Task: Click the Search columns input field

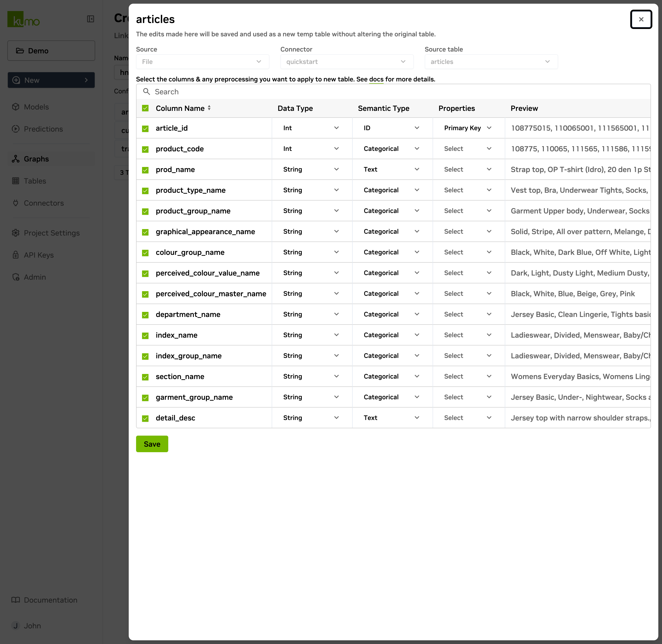Action: point(393,92)
